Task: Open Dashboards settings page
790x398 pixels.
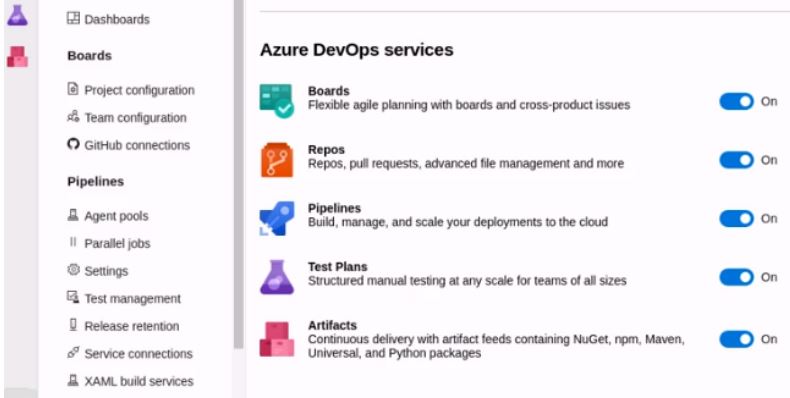Action: pos(117,19)
